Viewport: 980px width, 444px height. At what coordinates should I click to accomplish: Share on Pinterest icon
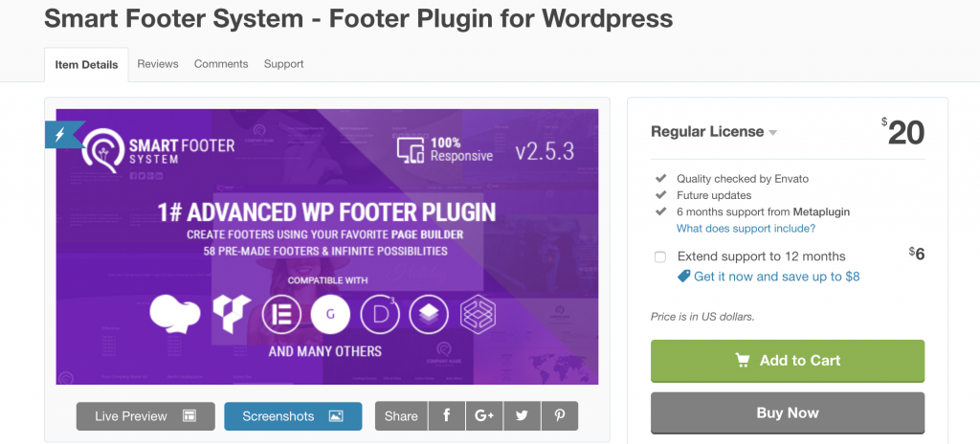pyautogui.click(x=559, y=416)
